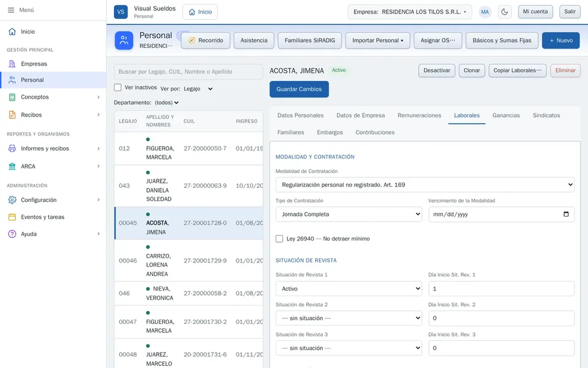The image size is (588, 368).
Task: Click the Conceptos calculator icon
Action: pyautogui.click(x=12, y=97)
